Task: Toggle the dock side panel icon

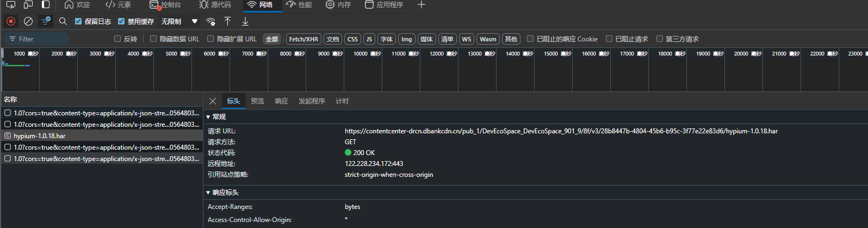Action: point(46,5)
